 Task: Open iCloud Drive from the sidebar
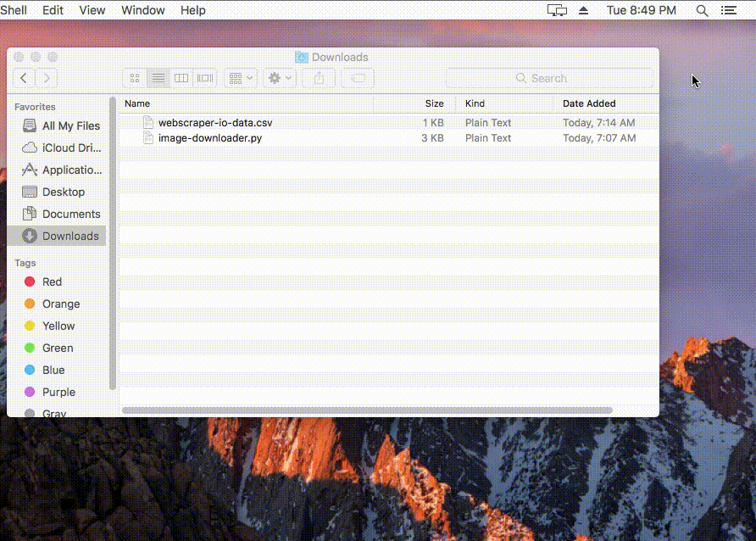pyautogui.click(x=61, y=148)
